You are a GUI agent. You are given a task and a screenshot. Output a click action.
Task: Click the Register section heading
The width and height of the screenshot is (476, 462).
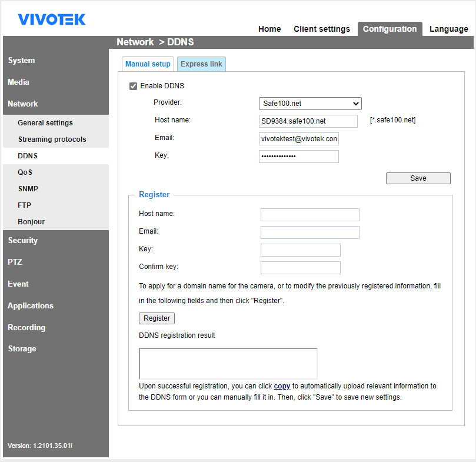pyautogui.click(x=154, y=195)
